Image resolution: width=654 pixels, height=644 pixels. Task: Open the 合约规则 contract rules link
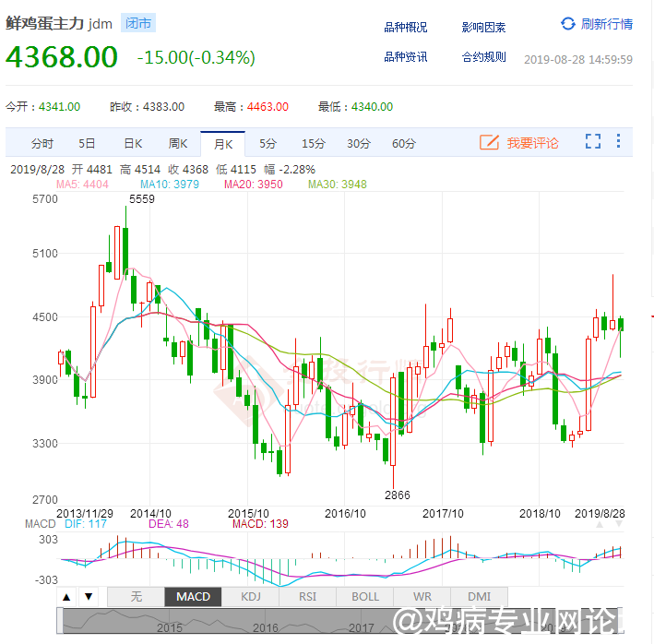pyautogui.click(x=483, y=57)
